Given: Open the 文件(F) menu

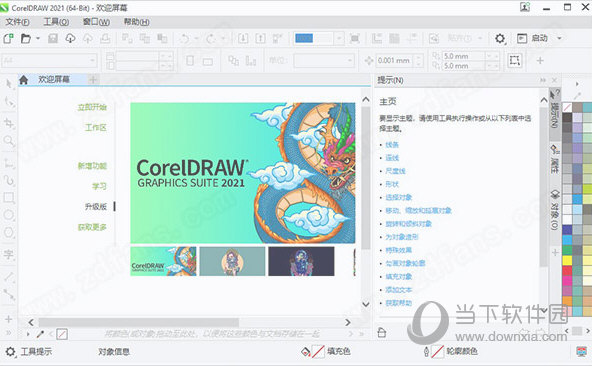Looking at the screenshot, I should [x=17, y=22].
